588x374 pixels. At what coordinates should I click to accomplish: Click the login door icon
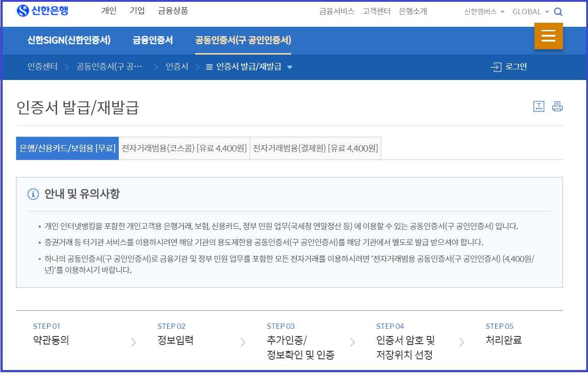[496, 67]
